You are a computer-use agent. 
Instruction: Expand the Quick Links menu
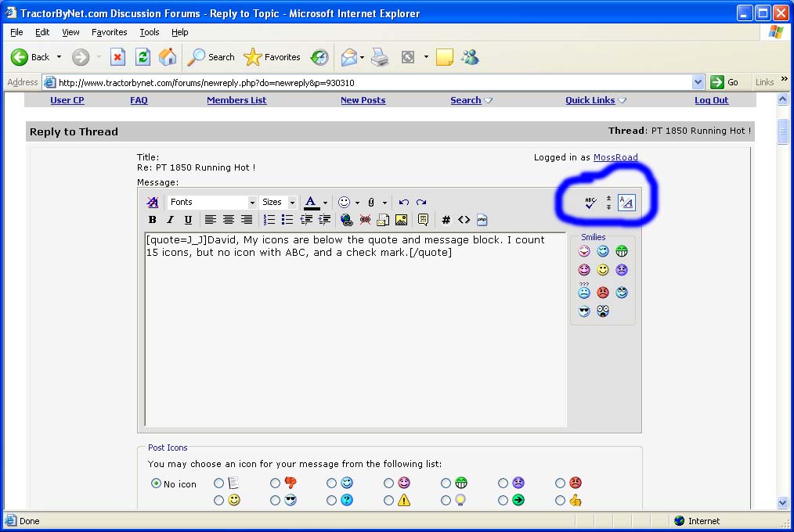(x=596, y=100)
